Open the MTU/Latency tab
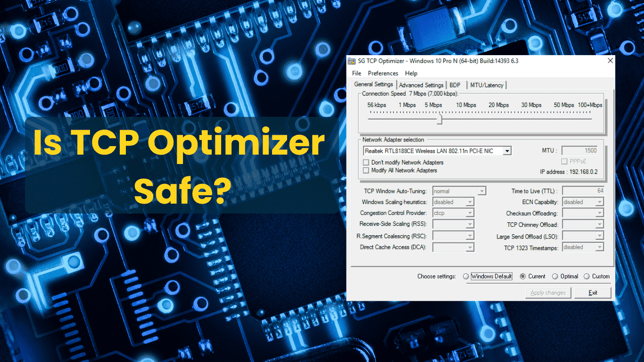 [487, 85]
